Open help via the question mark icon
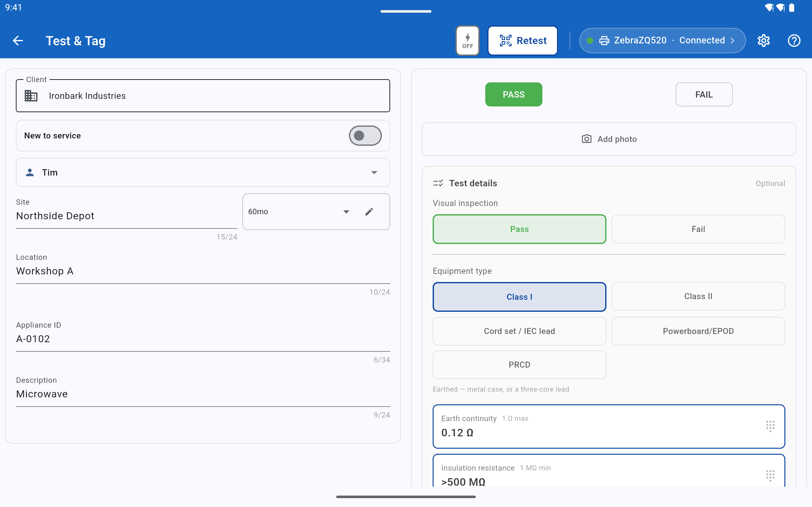812x507 pixels. [794, 41]
